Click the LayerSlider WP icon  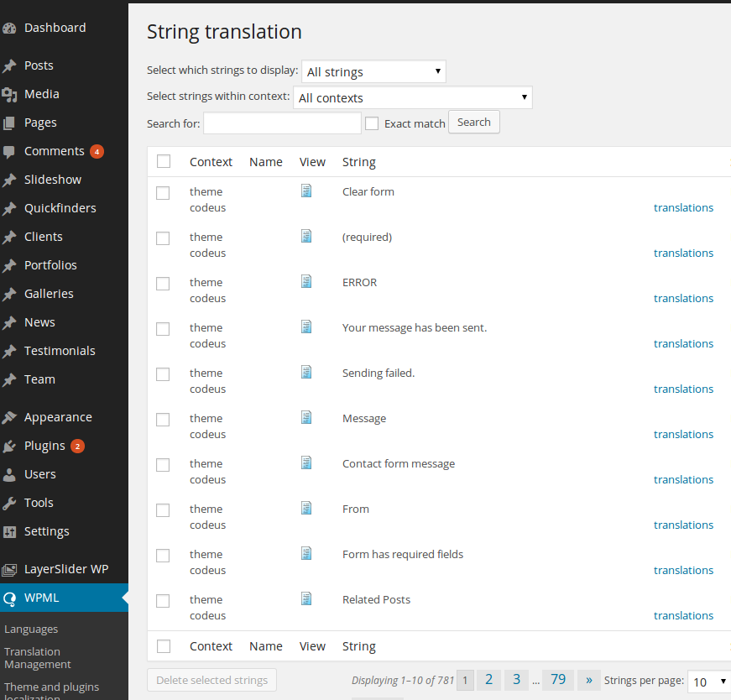[x=9, y=569]
